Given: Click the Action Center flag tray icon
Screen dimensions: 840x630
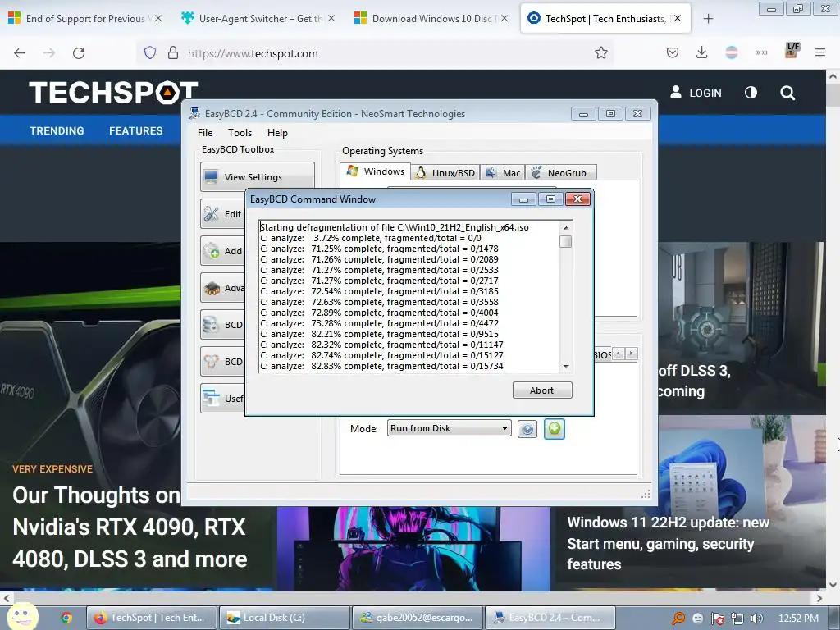Looking at the screenshot, I should tap(717, 619).
